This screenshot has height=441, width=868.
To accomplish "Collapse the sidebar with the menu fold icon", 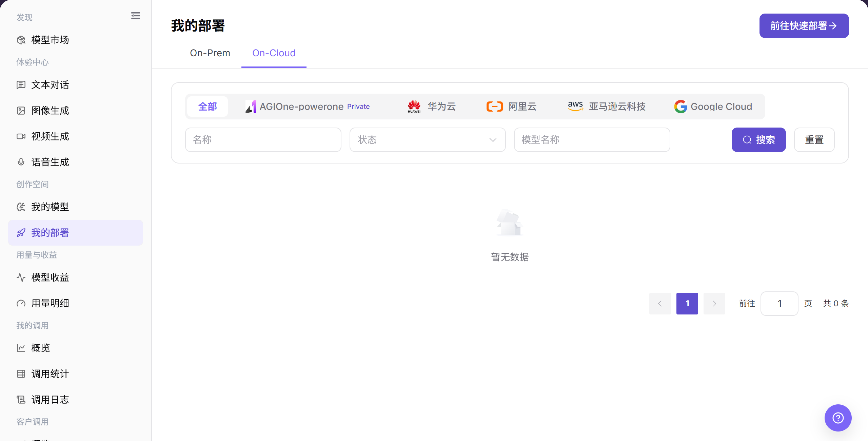I will click(x=136, y=16).
